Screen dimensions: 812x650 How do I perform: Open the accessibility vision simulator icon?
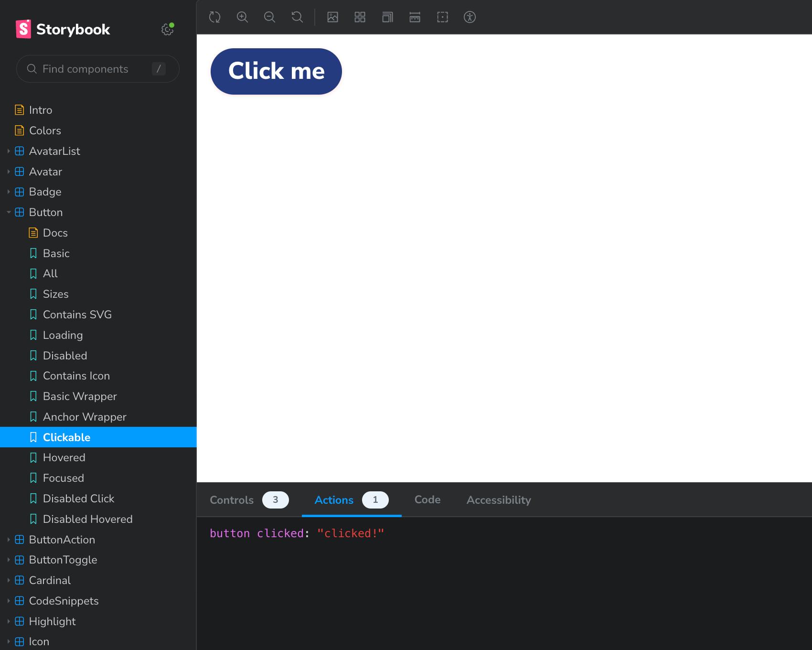coord(470,17)
